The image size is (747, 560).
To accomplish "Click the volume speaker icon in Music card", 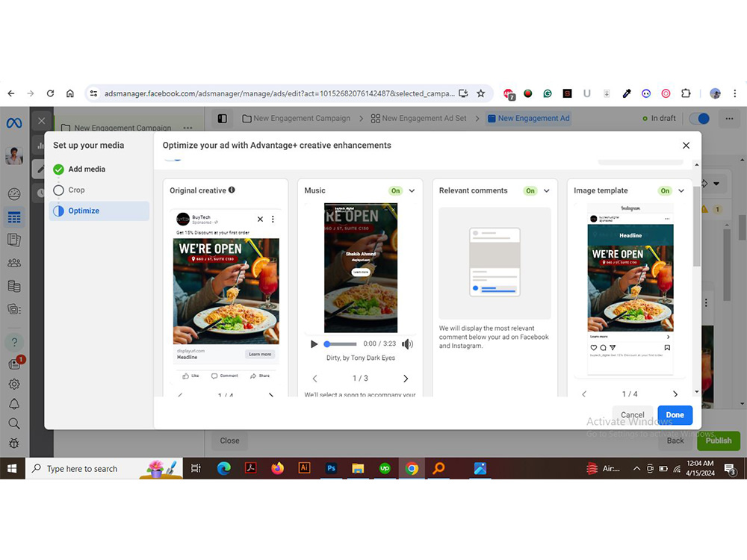I will (407, 343).
